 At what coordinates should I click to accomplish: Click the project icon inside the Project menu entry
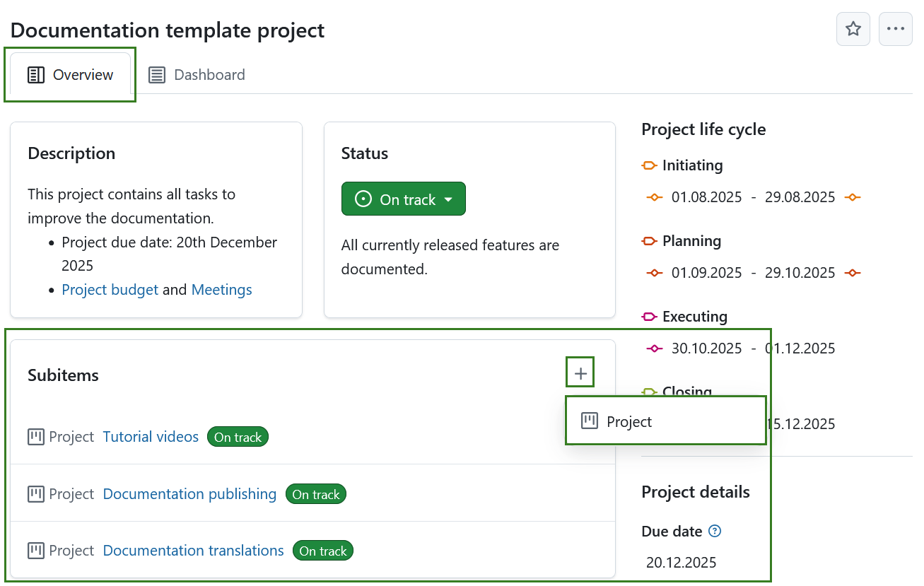click(x=590, y=420)
